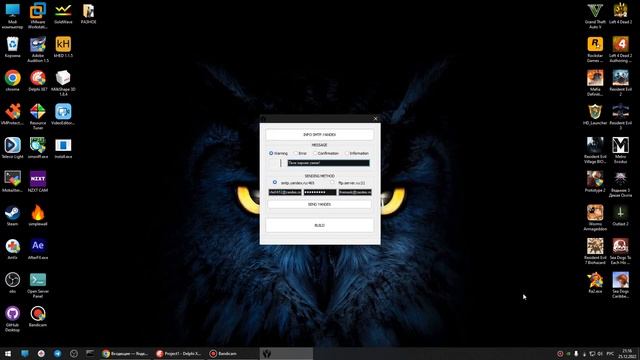This screenshot has width=640, height=360.
Task: Open the Recycle Bin (Корзина) icon
Action: point(13,47)
